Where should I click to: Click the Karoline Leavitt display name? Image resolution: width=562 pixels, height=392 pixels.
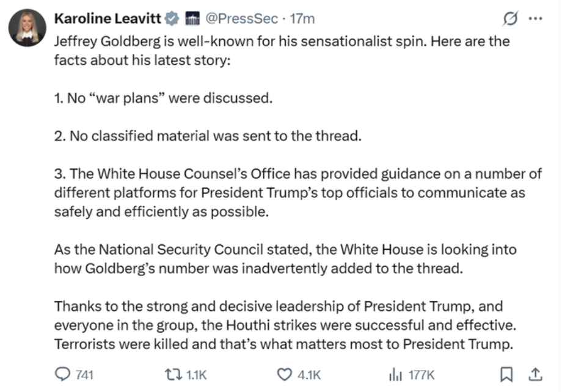pos(108,19)
